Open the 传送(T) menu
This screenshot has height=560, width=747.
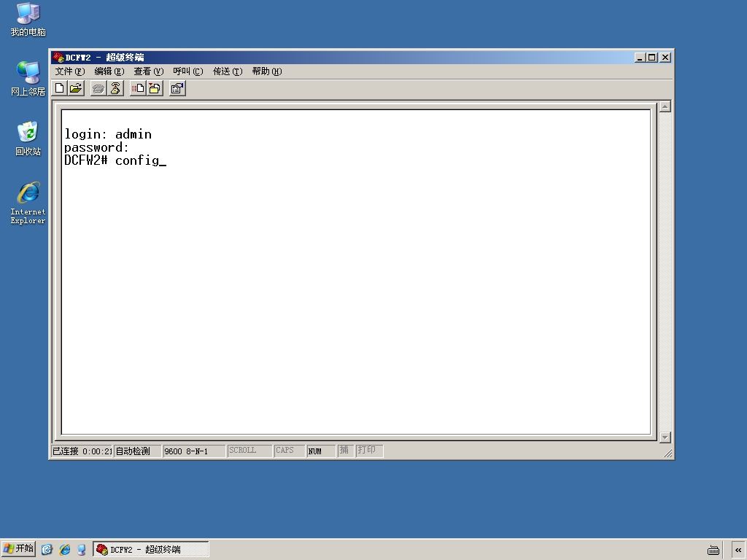pyautogui.click(x=228, y=71)
